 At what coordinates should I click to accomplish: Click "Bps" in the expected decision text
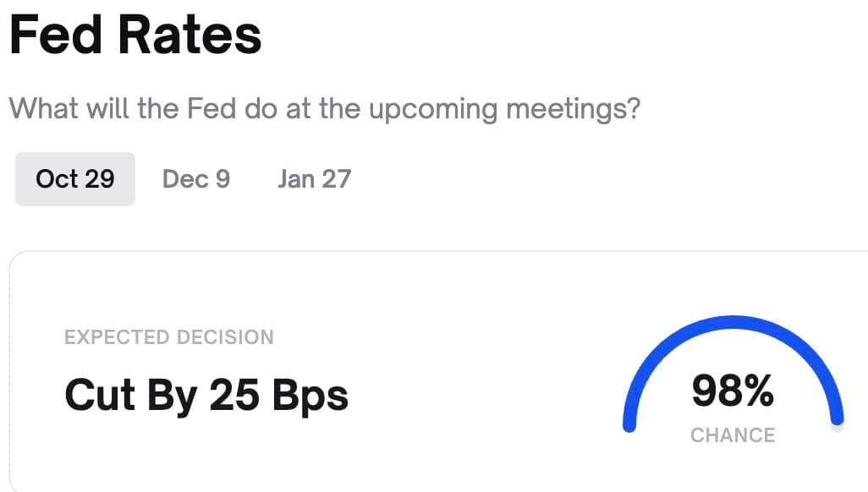pos(309,394)
